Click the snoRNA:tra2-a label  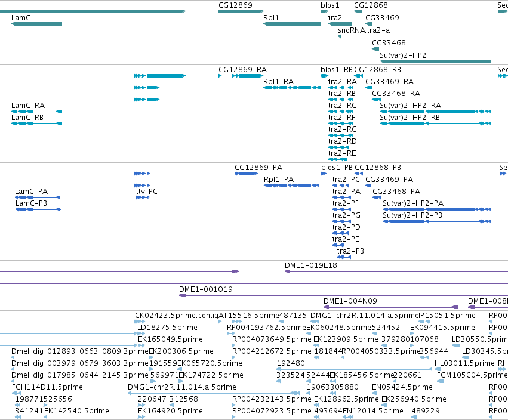tap(364, 30)
